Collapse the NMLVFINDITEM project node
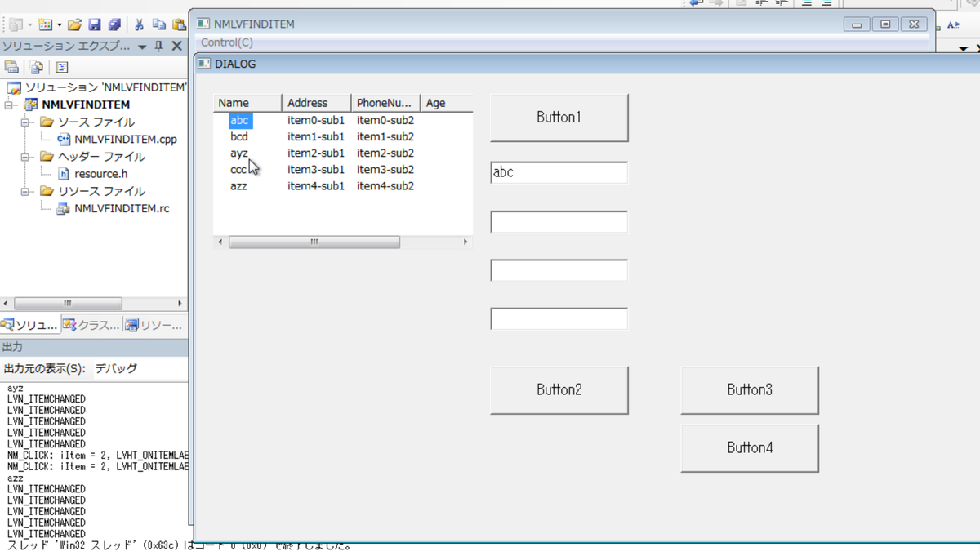Viewport: 980px width, 556px height. (9, 105)
